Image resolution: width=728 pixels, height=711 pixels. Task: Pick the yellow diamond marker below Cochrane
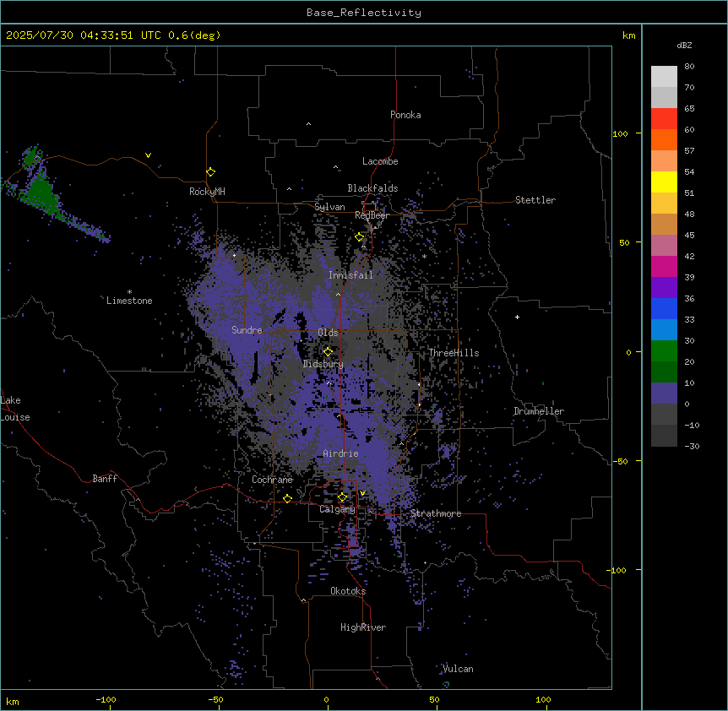287,499
